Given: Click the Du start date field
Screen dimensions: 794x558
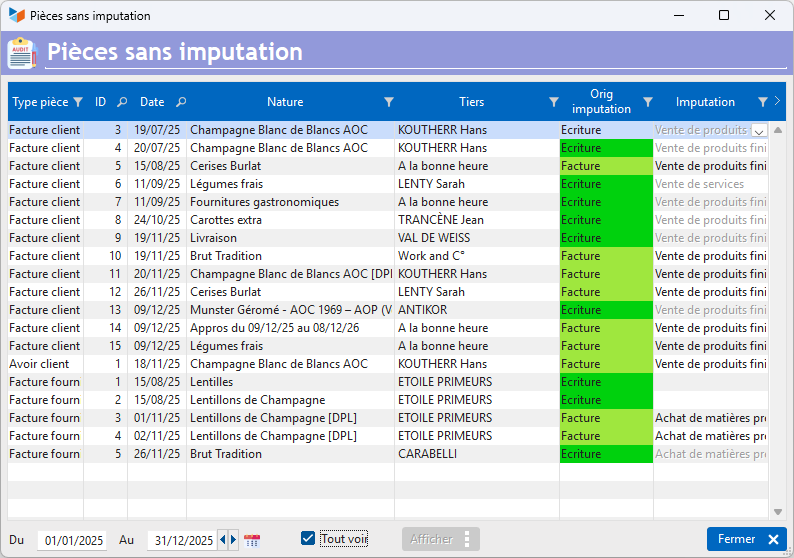Looking at the screenshot, I should [x=73, y=540].
